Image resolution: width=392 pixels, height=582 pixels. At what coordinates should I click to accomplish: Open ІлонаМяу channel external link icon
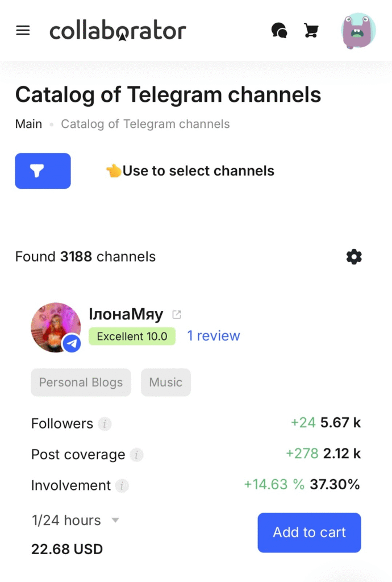[x=177, y=314]
